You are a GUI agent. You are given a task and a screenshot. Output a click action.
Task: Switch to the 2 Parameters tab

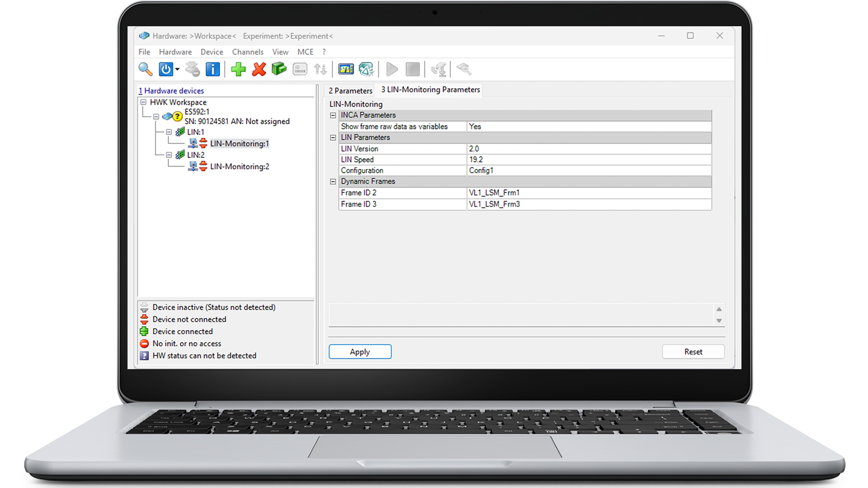[x=350, y=90]
